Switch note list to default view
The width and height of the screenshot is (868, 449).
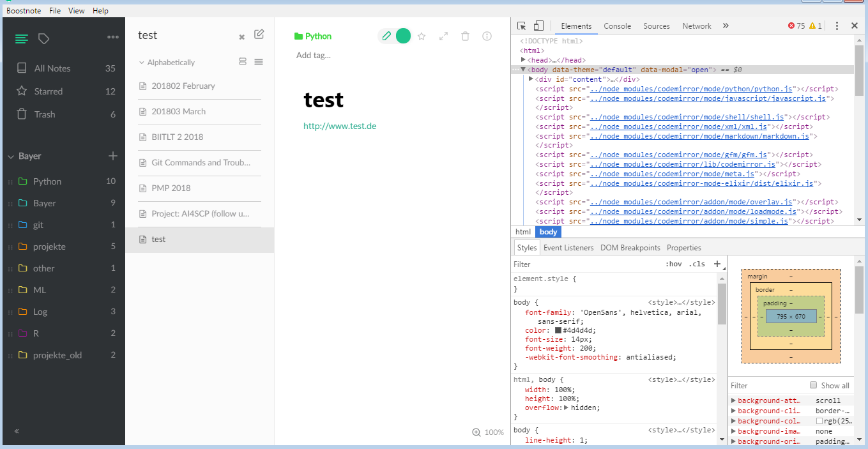(x=242, y=62)
